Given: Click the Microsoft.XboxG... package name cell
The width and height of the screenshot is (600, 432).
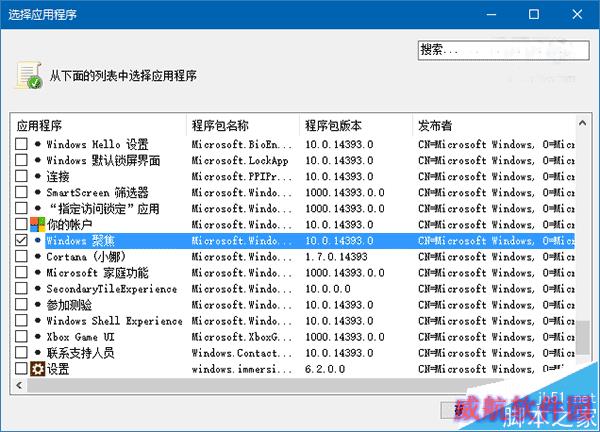Looking at the screenshot, I should [x=242, y=337].
